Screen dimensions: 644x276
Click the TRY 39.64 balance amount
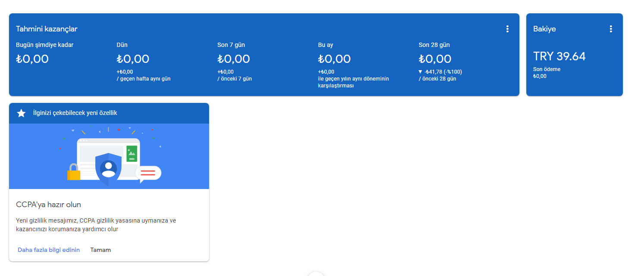click(x=559, y=56)
